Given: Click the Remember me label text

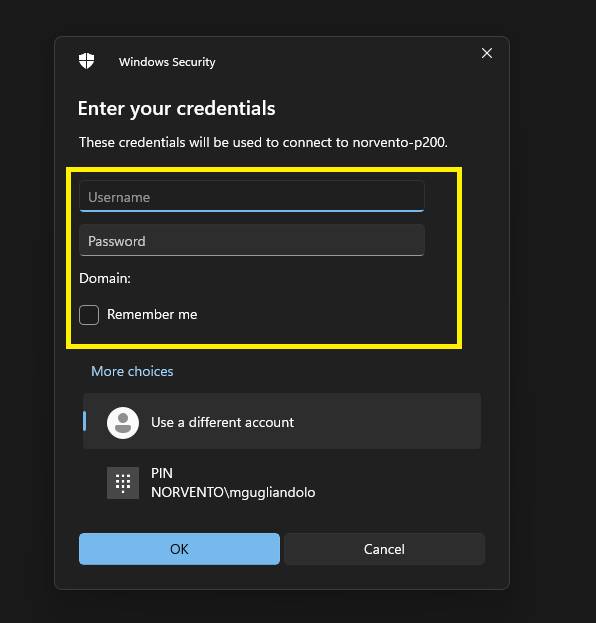Looking at the screenshot, I should pyautogui.click(x=152, y=315).
